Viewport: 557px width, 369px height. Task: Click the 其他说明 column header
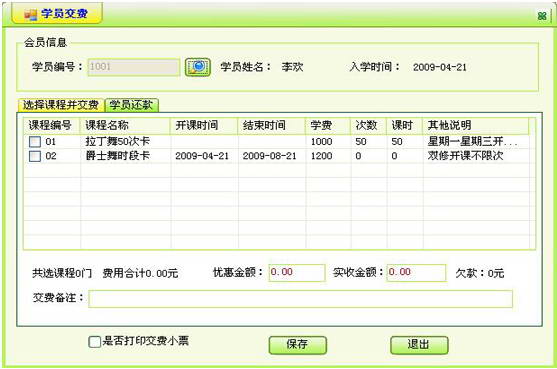476,125
